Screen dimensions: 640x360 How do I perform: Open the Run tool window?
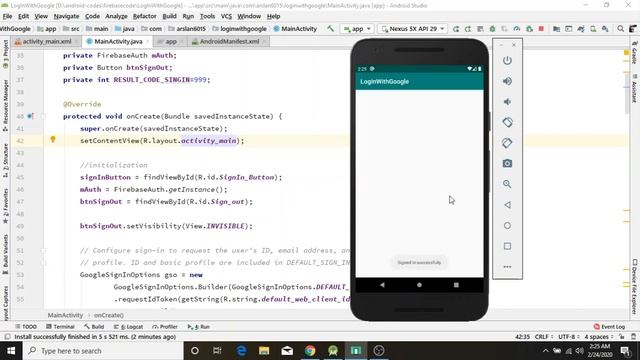click(198, 327)
